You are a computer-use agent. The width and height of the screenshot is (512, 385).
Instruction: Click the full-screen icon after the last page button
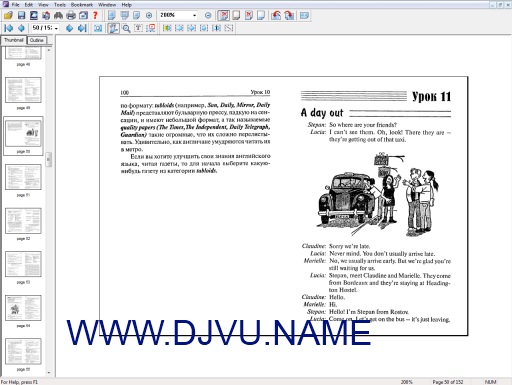(98, 28)
